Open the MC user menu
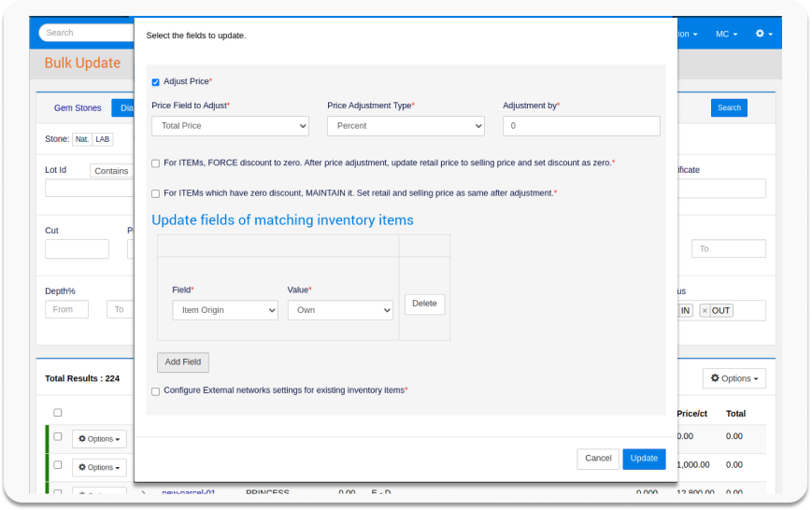Screen dimensions: 812x510 pos(726,34)
